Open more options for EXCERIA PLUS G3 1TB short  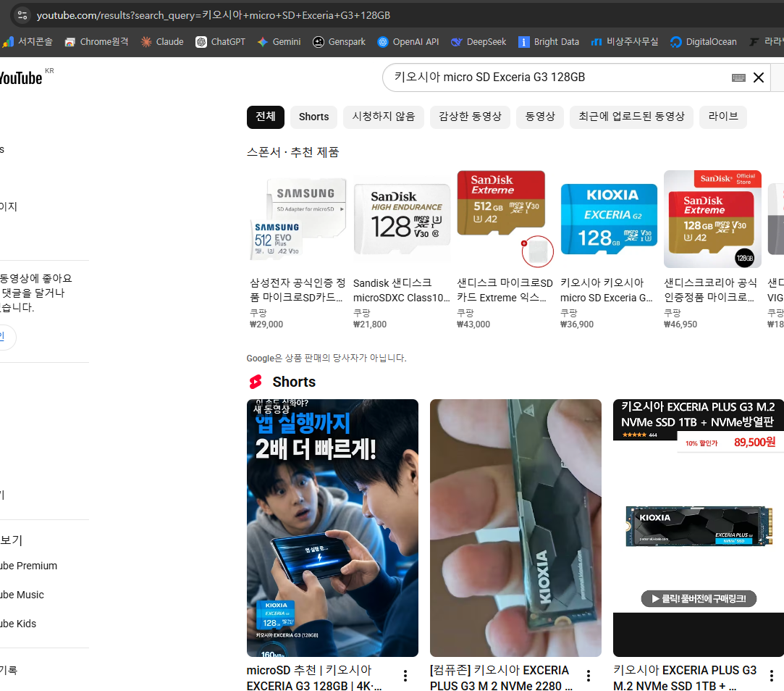[772, 676]
